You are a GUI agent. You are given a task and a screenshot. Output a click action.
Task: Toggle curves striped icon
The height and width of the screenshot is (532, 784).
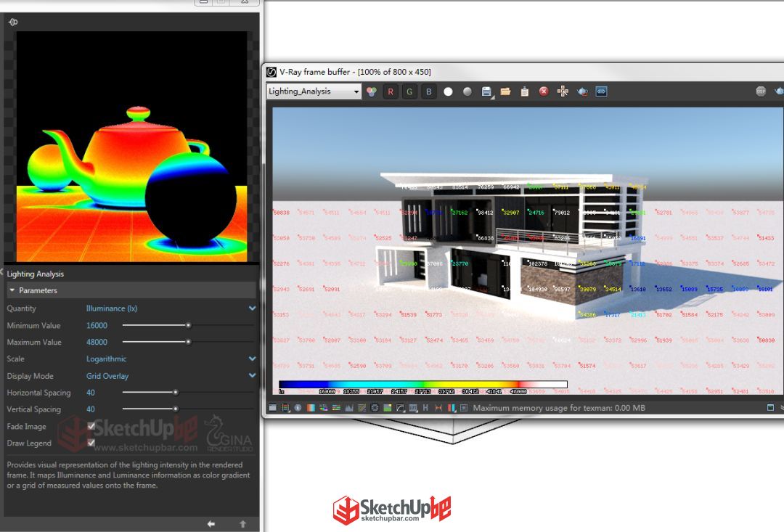point(362,407)
